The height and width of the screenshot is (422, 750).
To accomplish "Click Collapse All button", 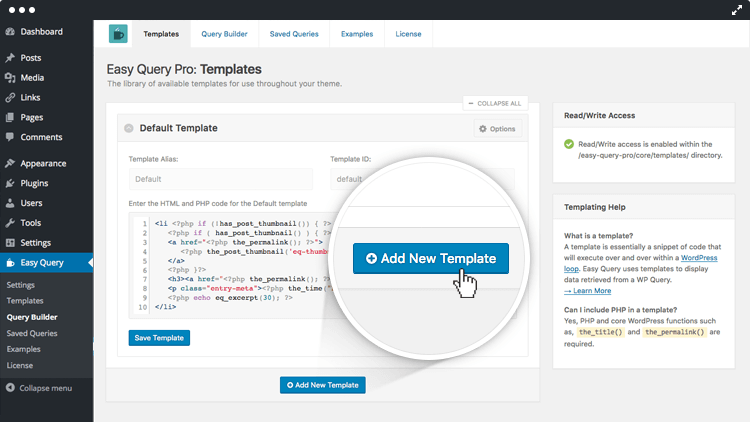I will [x=495, y=103].
